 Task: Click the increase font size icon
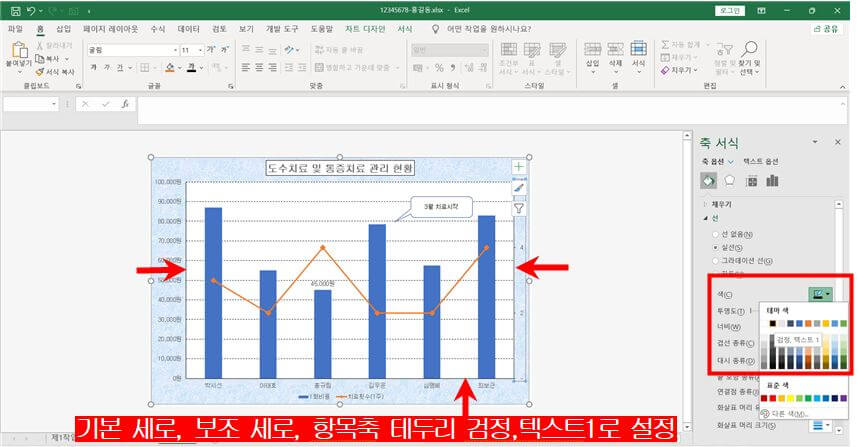(x=210, y=50)
